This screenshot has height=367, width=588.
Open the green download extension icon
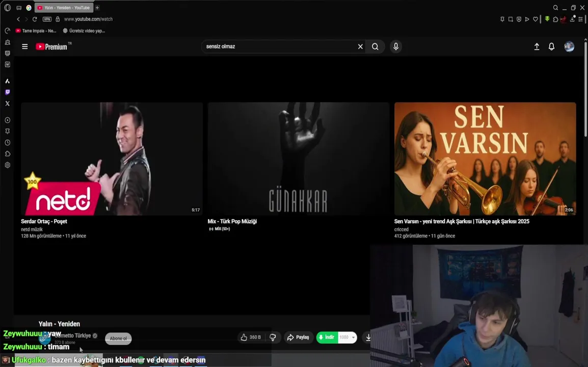547,19
